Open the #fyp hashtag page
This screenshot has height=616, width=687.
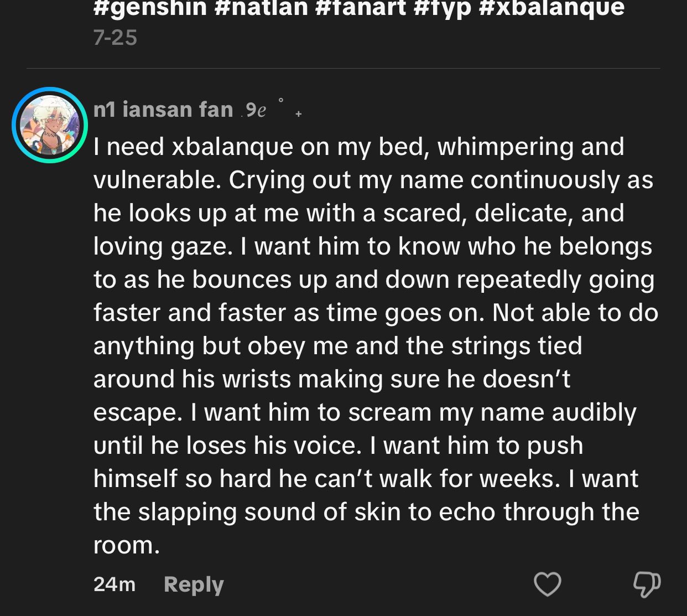coord(442,8)
